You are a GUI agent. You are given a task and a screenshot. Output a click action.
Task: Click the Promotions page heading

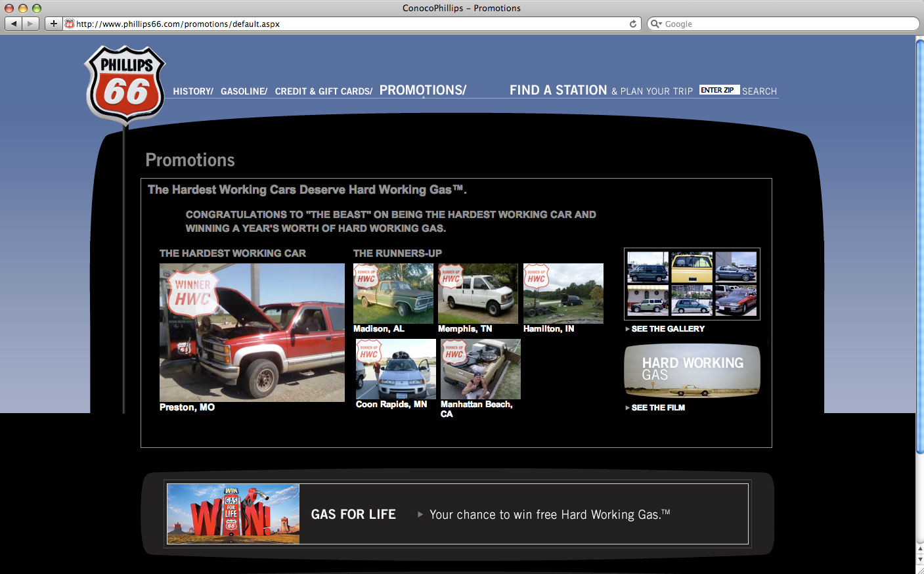point(190,160)
